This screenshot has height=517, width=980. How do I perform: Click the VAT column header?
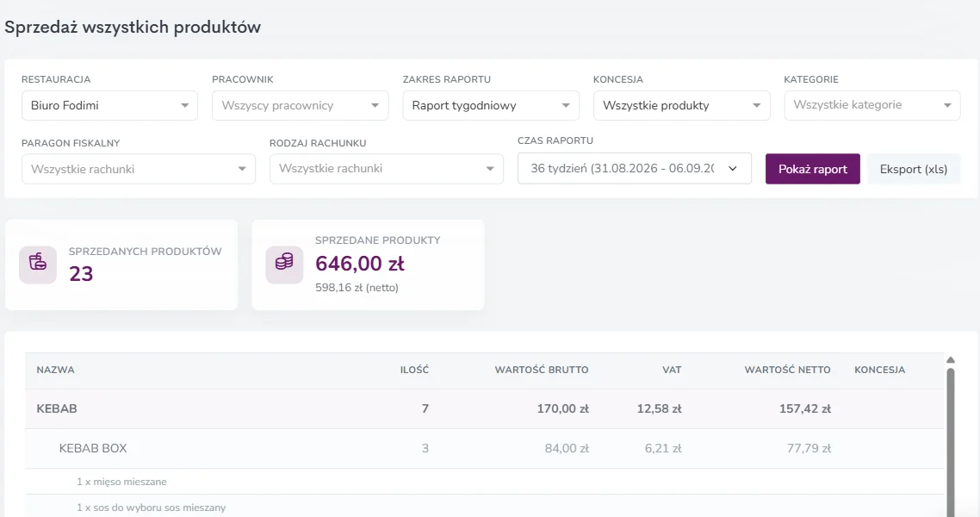click(x=672, y=371)
